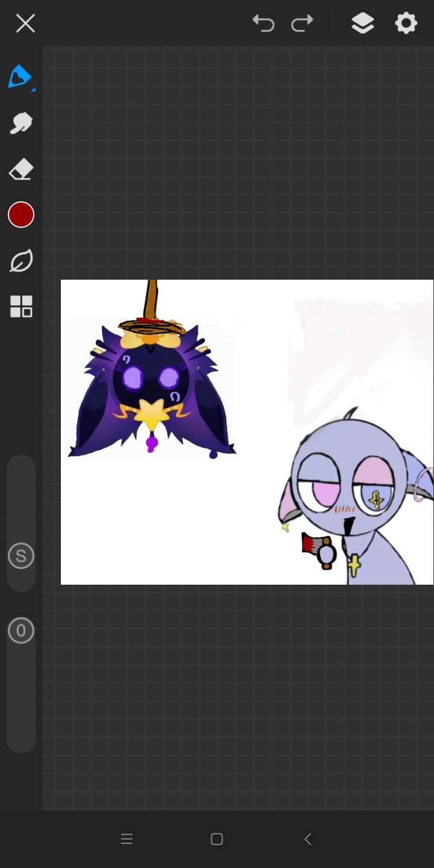Open the leaf-shaped tool icon
Image resolution: width=434 pixels, height=868 pixels.
pos(21,261)
